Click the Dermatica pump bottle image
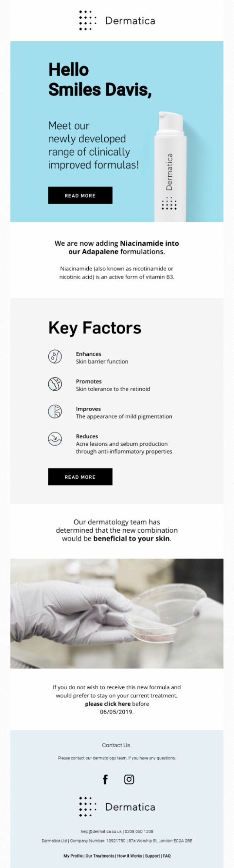Screen dimensions: 234x868 click(x=170, y=167)
